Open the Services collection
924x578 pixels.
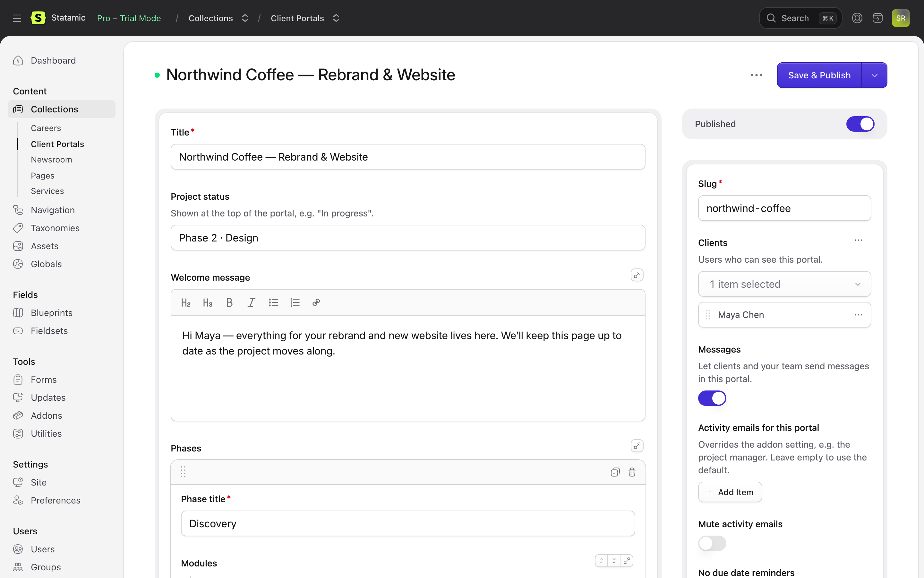click(x=47, y=191)
